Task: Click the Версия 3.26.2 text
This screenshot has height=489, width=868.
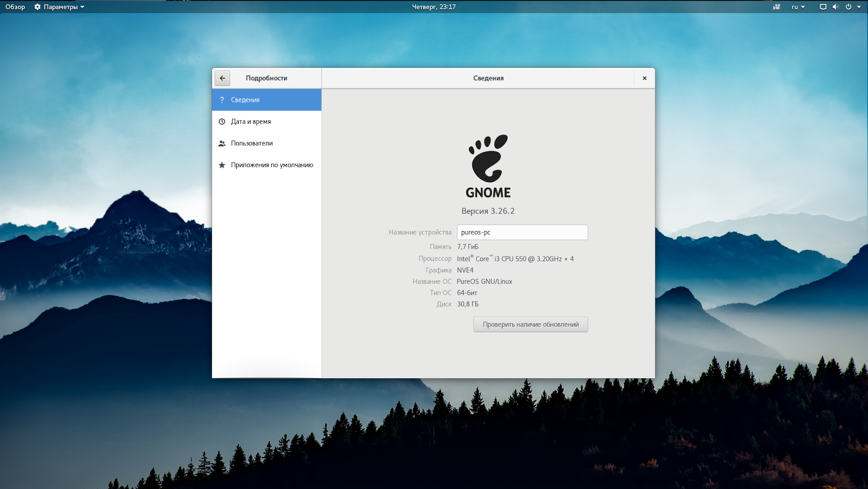Action: (488, 211)
